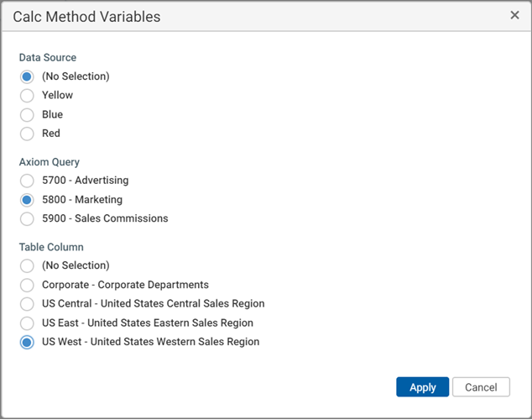Image resolution: width=532 pixels, height=420 pixels.
Task: Choose Blue under Data Source
Action: (27, 114)
